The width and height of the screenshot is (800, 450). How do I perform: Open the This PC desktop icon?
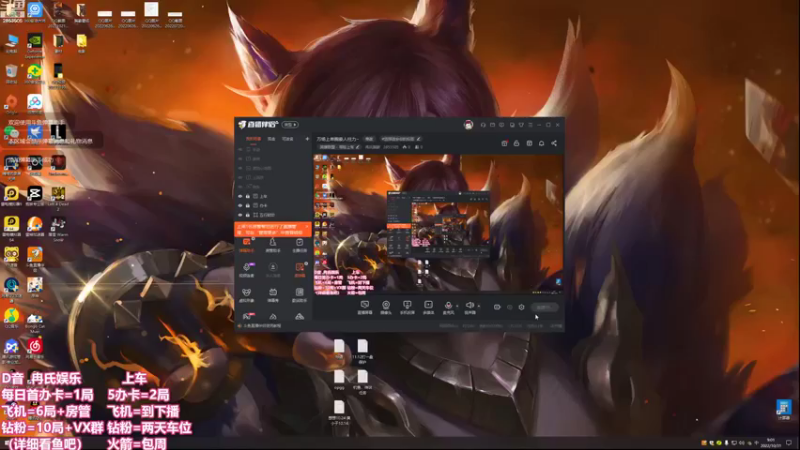coord(11,43)
